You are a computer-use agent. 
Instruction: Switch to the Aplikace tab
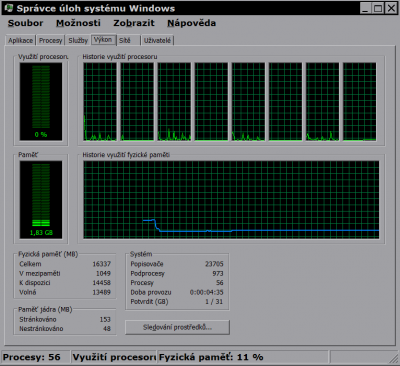(21, 40)
